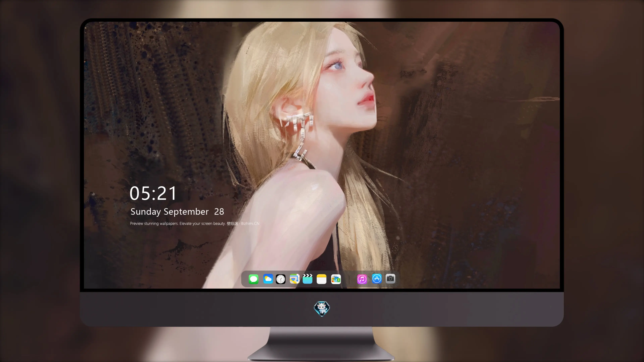Image resolution: width=644 pixels, height=362 pixels.
Task: Open the blue App Store icon
Action: point(377,279)
